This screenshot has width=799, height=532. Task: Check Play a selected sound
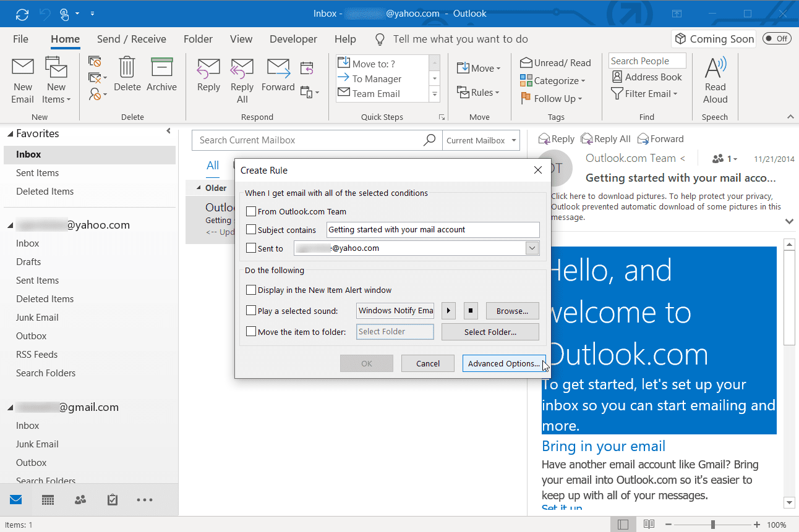coord(250,311)
